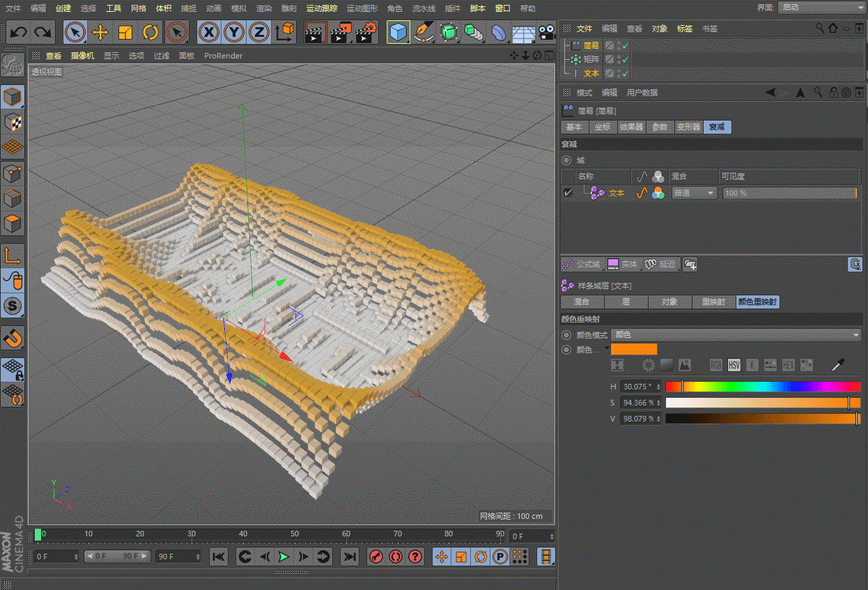Switch to texture mode checkered cube

coord(13,122)
